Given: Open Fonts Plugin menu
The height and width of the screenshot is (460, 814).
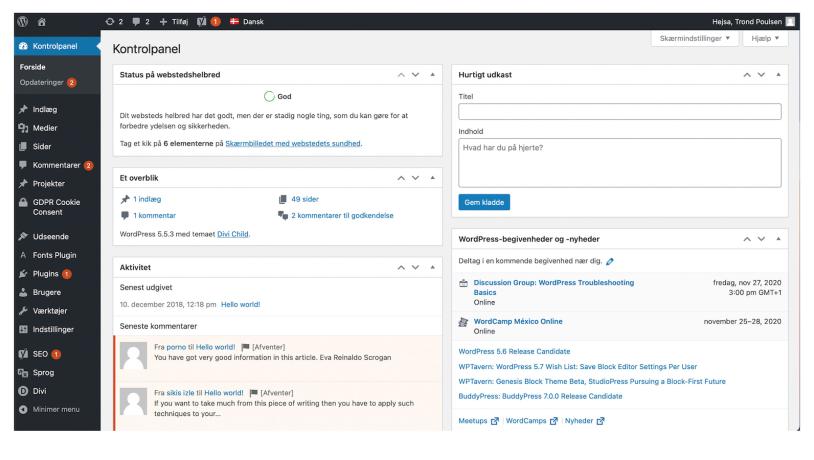Looking at the screenshot, I should [x=57, y=255].
